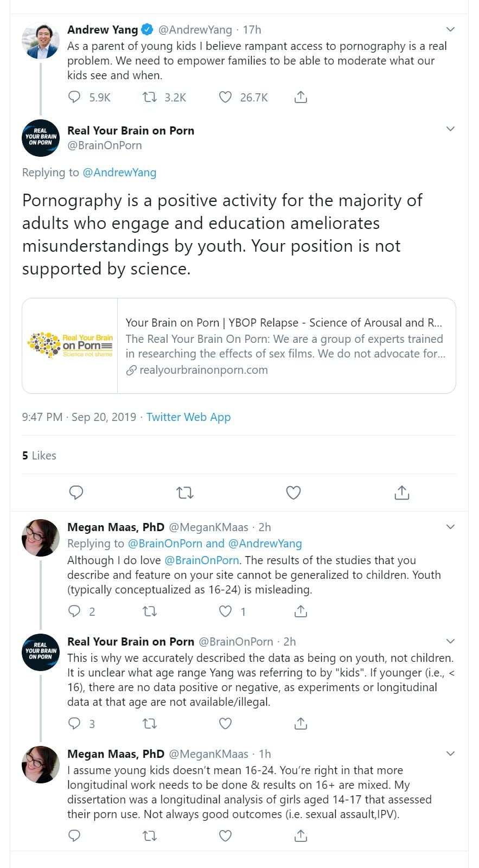Retweet Andrew Yang's pornography tweet
The image size is (479, 868).
(150, 98)
